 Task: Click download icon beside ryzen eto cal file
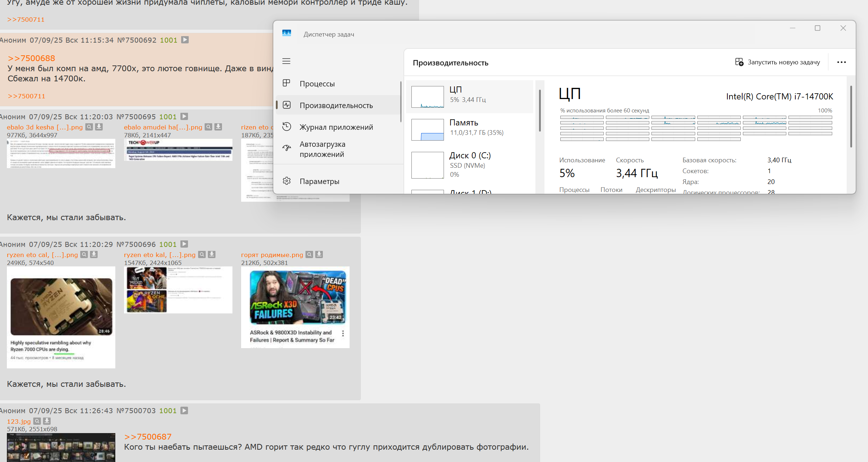(94, 254)
